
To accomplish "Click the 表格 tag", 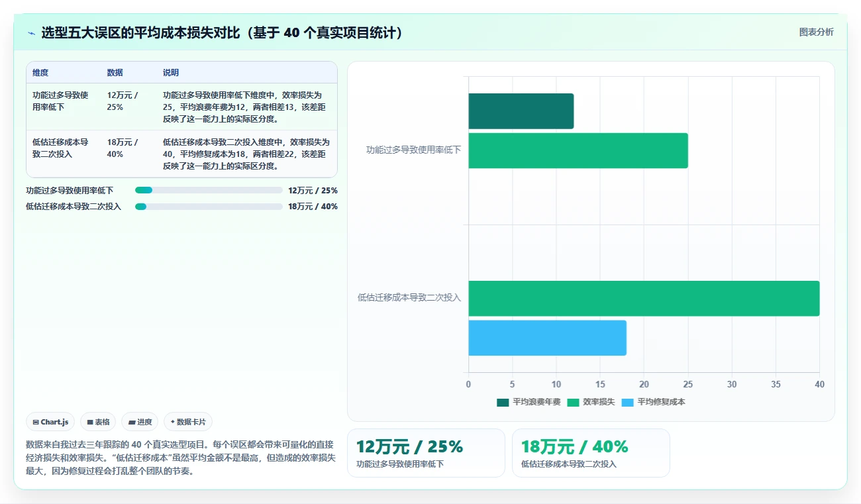I will click(x=98, y=422).
